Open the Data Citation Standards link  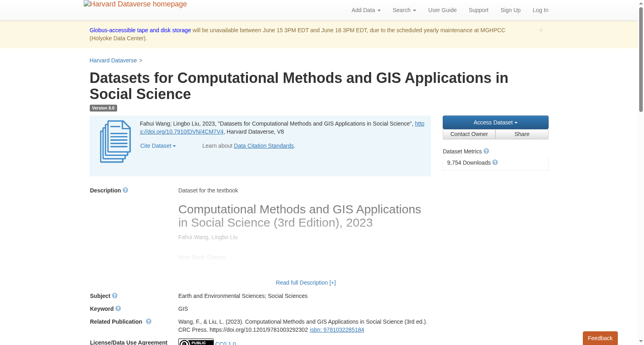[264, 146]
